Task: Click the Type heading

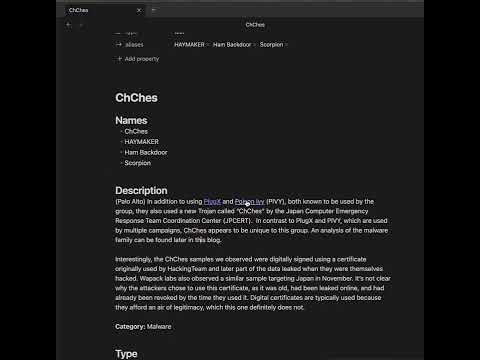Action: pyautogui.click(x=126, y=354)
